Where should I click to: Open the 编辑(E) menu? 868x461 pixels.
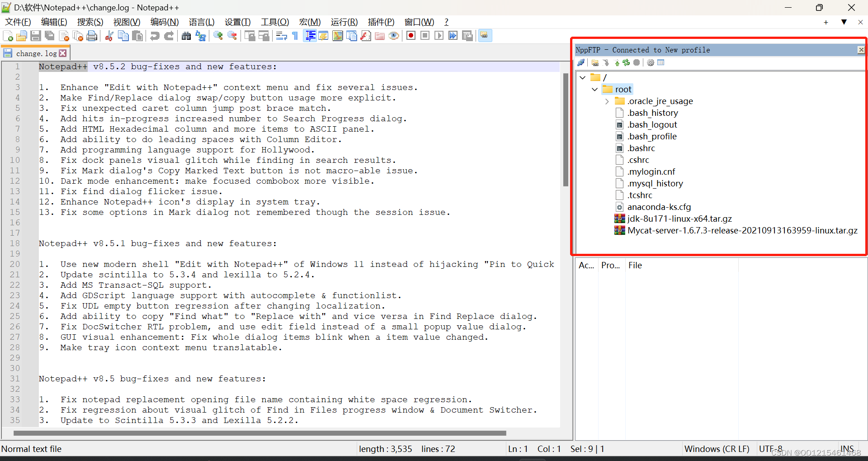(54, 22)
